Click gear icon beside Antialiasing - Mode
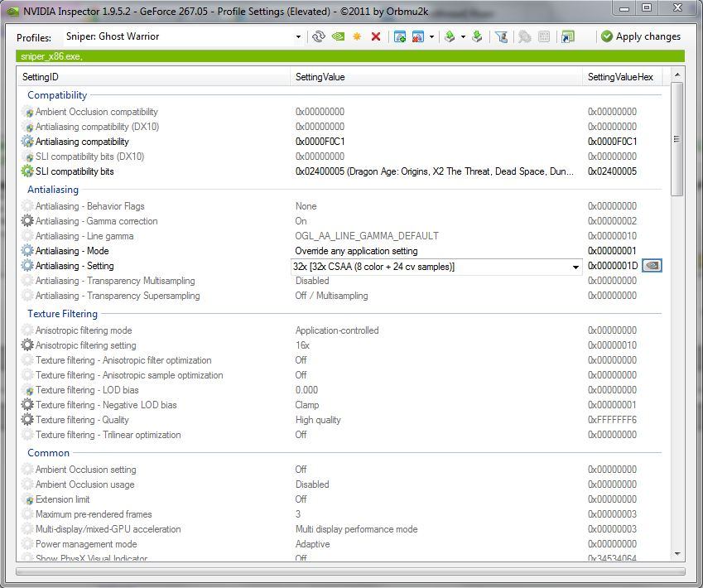 (27, 251)
